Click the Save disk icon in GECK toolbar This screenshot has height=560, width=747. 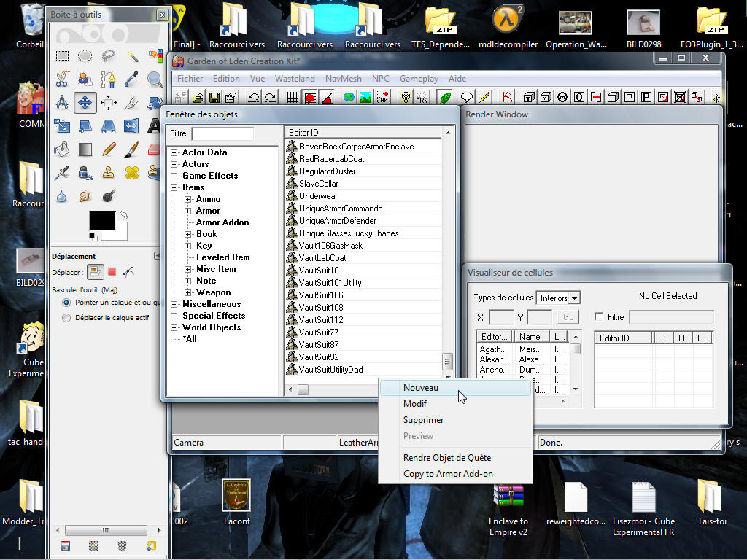(214, 98)
